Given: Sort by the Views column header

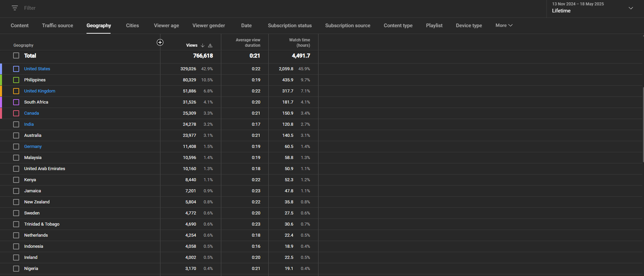Looking at the screenshot, I should 192,45.
